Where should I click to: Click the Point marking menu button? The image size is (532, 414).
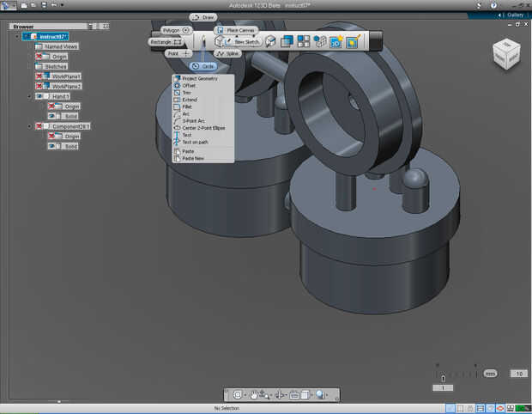coord(178,53)
